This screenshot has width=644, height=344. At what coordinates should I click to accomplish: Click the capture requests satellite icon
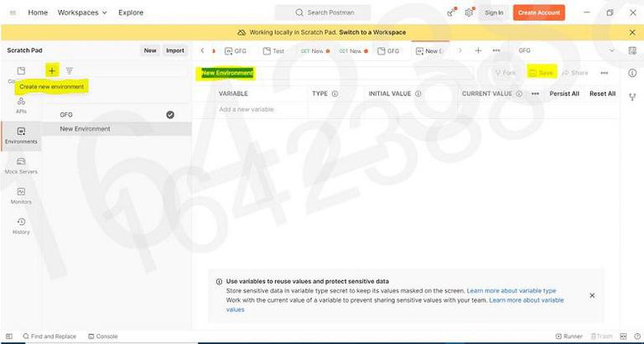(x=451, y=13)
